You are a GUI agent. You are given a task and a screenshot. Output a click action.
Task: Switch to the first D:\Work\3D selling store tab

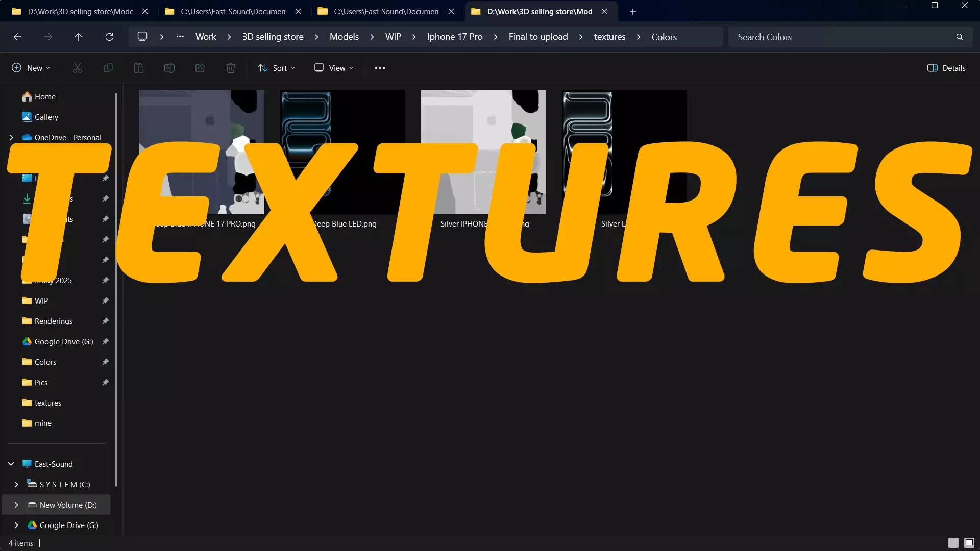[80, 11]
